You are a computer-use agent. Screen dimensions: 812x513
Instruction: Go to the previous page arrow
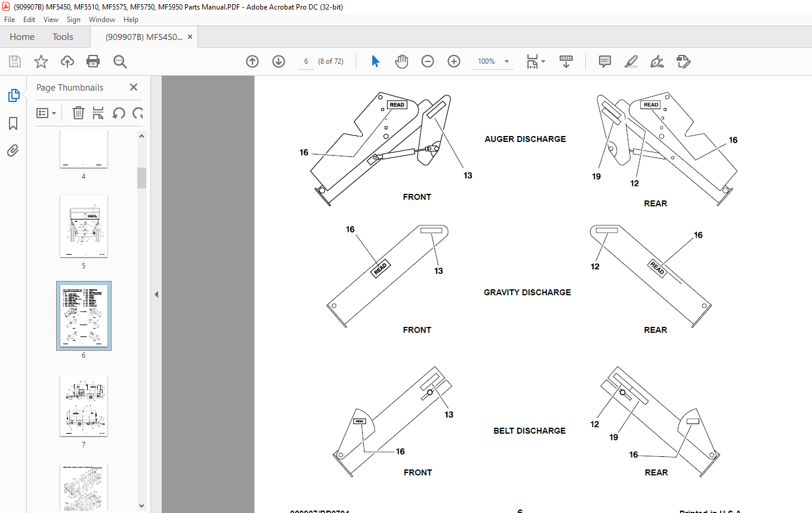[252, 61]
